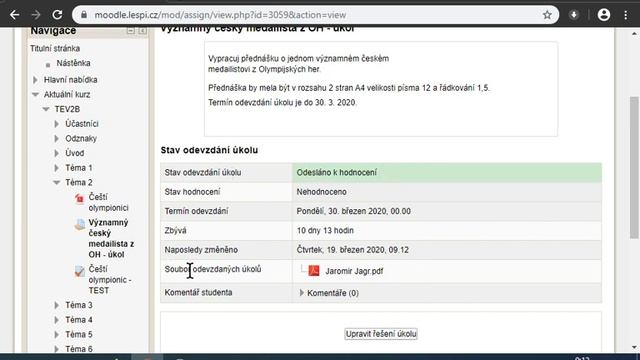640x360 pixels.
Task: Expand Téma 3 node
Action: (57, 305)
